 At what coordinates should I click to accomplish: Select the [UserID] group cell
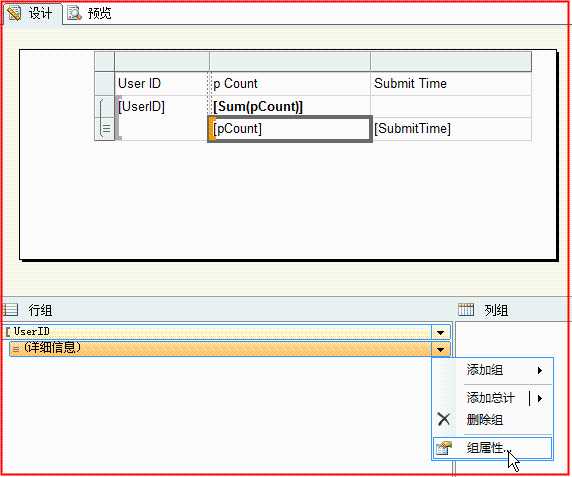point(162,118)
